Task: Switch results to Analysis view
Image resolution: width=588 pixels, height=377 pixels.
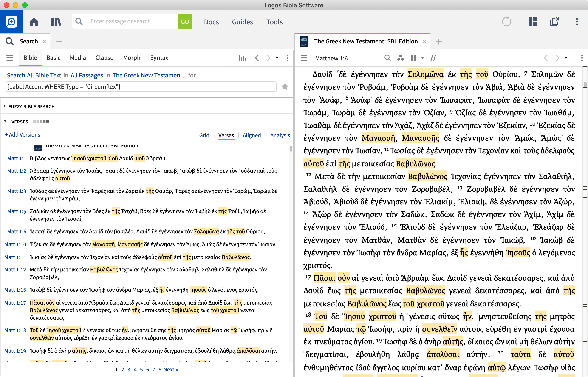Action: coord(280,135)
